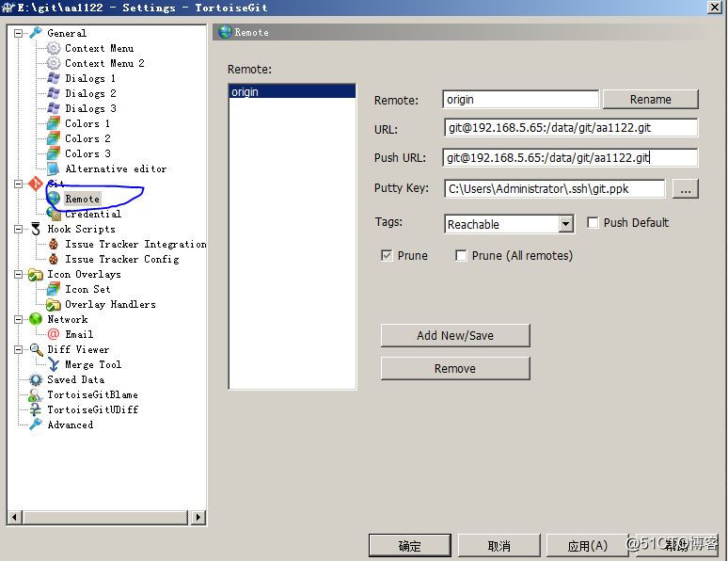Open the Advanced settings page
Image resolution: width=728 pixels, height=561 pixels.
tap(71, 425)
